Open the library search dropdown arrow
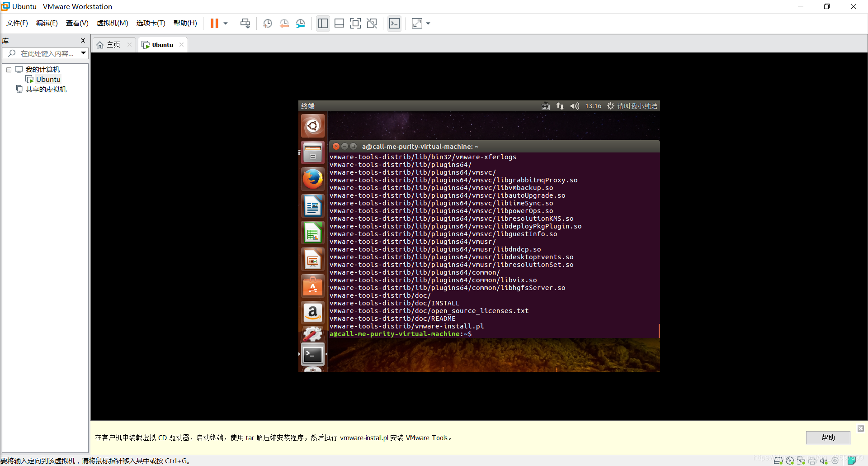Screen dimensions: 868x466 83,53
